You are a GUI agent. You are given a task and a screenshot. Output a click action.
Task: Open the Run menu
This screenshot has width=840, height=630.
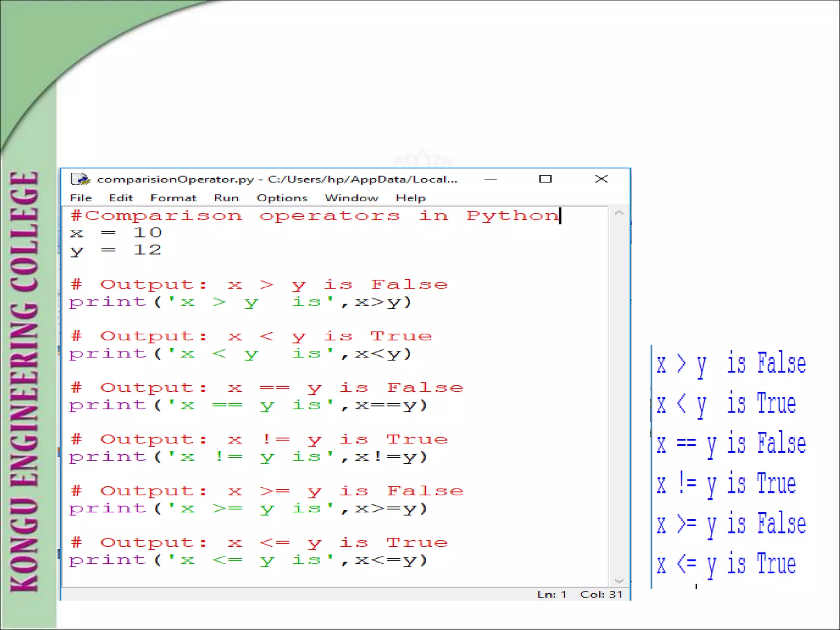click(x=226, y=198)
